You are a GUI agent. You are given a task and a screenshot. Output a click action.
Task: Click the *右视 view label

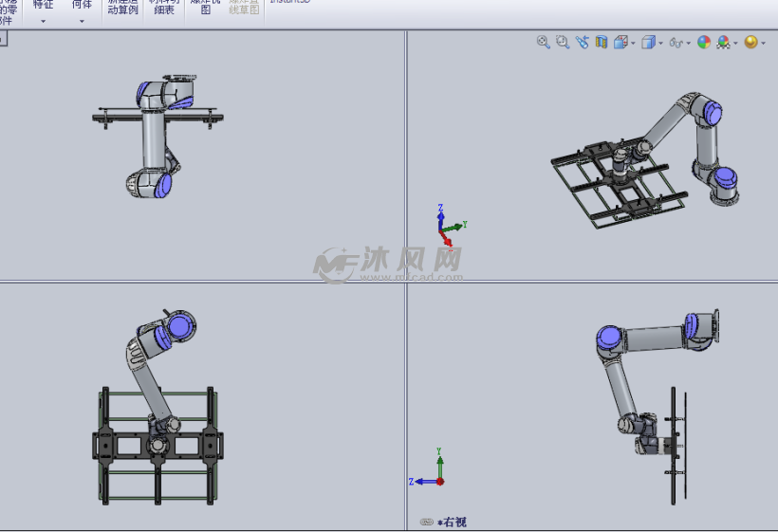(x=452, y=522)
